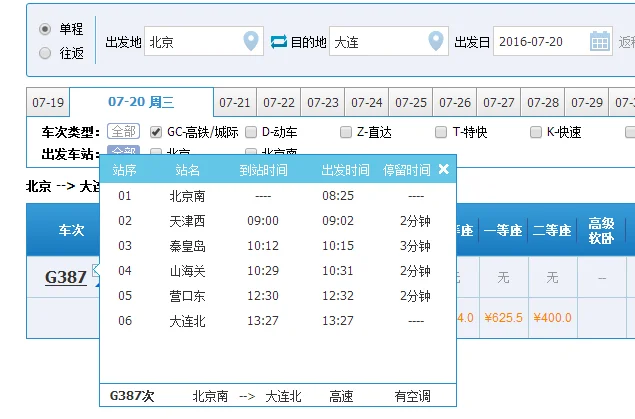This screenshot has width=635, height=419.
Task: Check the T-特快 checkbox
Action: tap(441, 132)
